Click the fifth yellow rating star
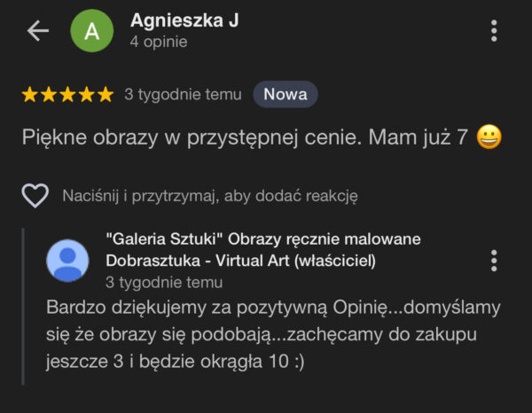This screenshot has height=413, width=532. pyautogui.click(x=105, y=95)
